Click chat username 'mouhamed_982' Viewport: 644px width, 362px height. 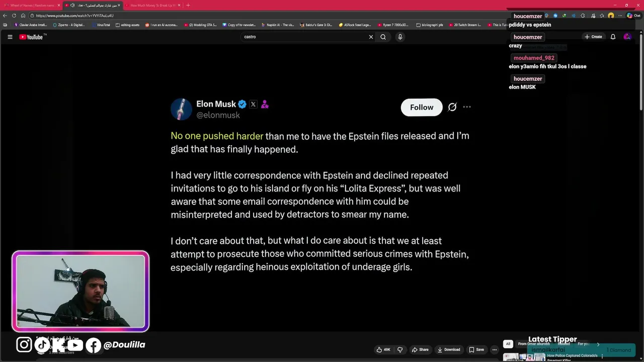tap(534, 58)
